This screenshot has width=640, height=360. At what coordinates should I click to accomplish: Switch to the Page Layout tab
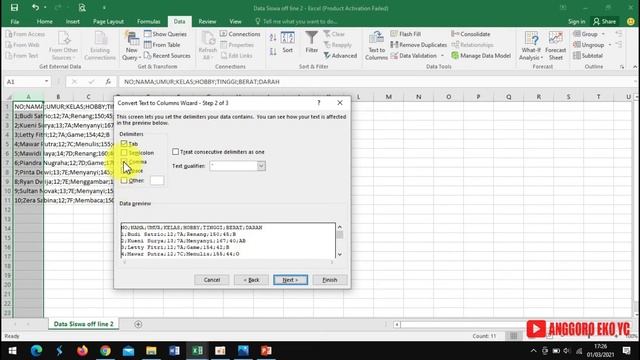[x=108, y=22]
